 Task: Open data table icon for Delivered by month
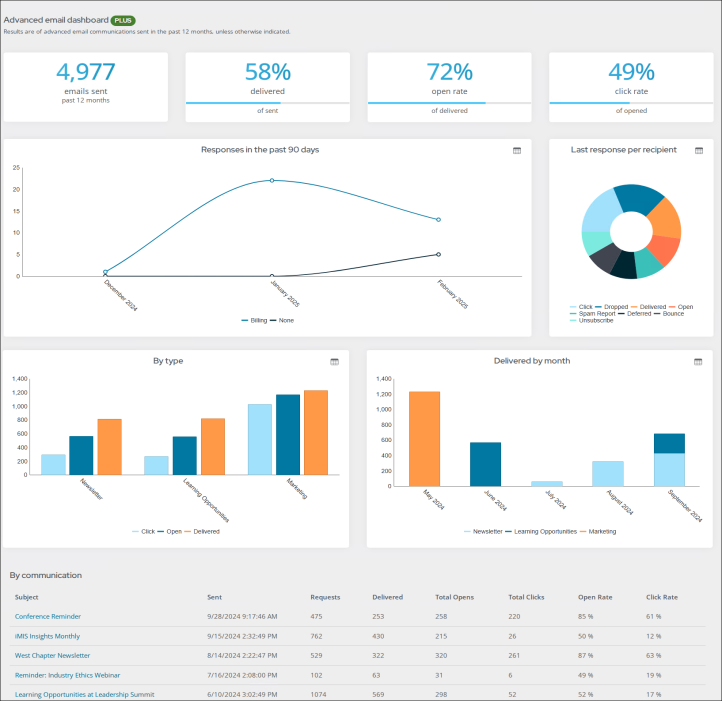(698, 362)
